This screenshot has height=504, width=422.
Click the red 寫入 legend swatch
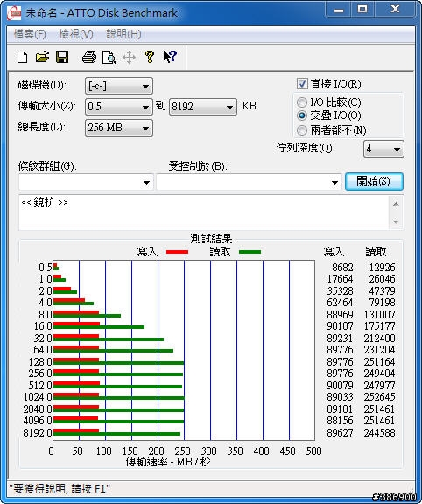coord(177,252)
